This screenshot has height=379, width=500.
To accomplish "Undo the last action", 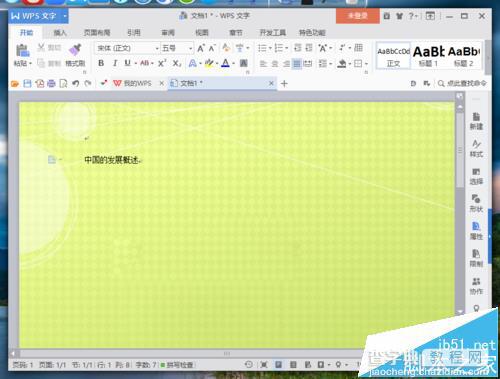I will click(76, 84).
